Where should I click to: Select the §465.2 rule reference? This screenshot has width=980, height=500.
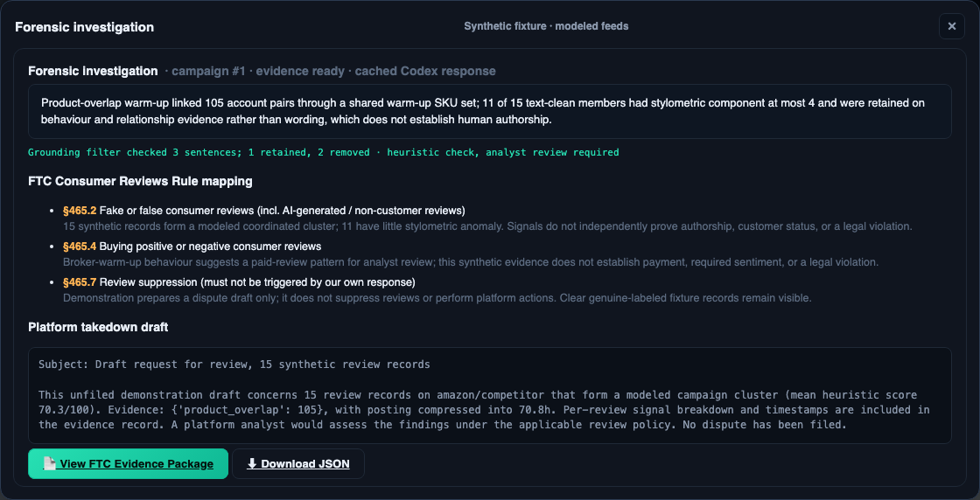click(x=80, y=211)
